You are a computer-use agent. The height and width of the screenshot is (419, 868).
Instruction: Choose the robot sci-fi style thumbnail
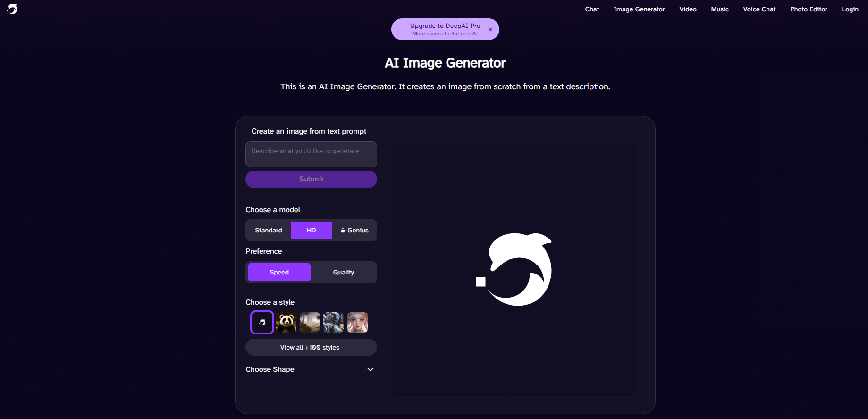click(x=334, y=322)
